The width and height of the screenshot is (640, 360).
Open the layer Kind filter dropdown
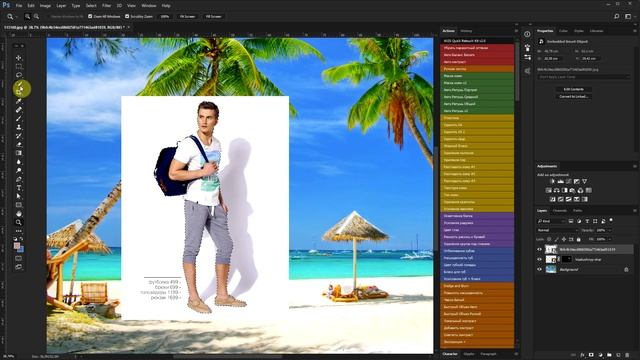point(551,221)
